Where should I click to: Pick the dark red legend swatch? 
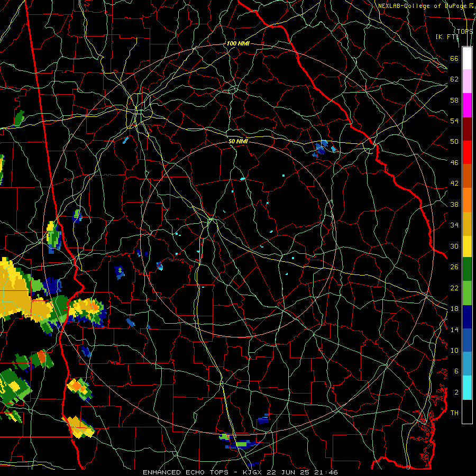467,129
